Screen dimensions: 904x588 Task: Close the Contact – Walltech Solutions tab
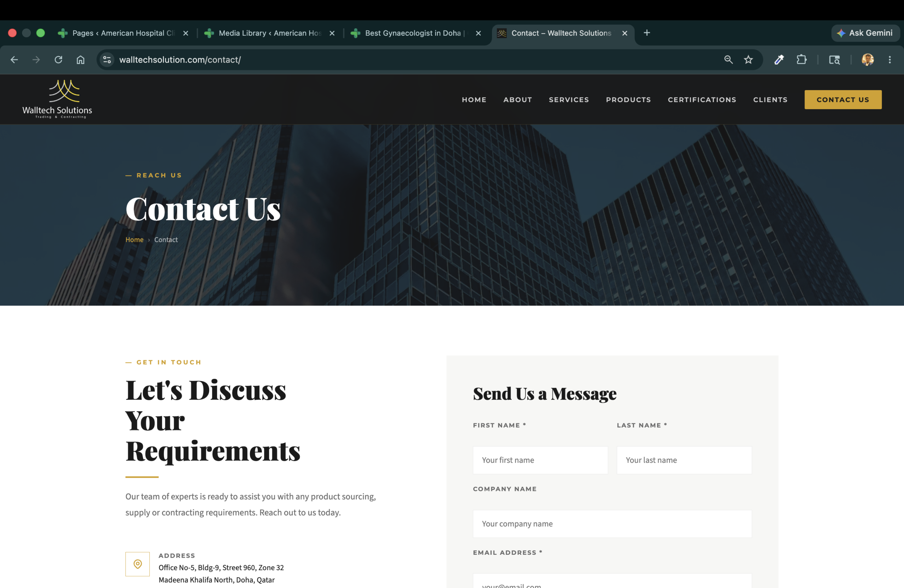coord(624,34)
